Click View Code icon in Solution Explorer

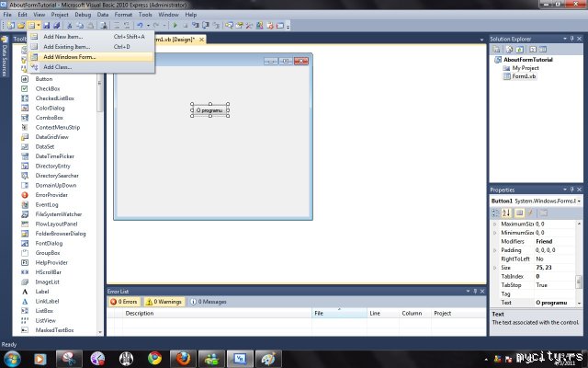click(533, 49)
